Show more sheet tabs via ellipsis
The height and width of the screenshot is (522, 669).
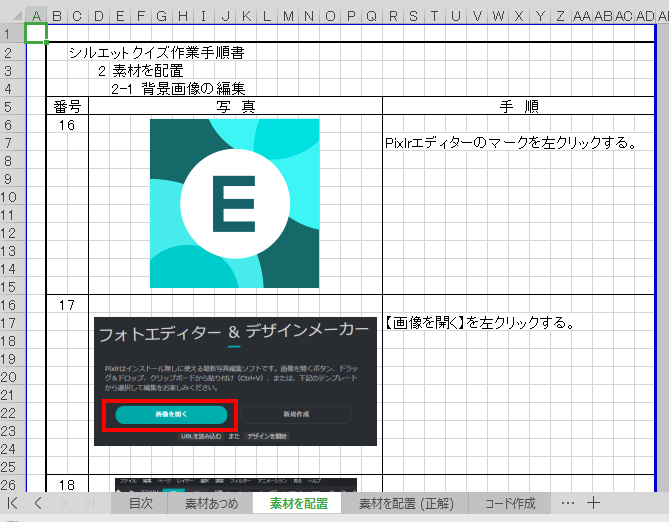click(x=567, y=504)
